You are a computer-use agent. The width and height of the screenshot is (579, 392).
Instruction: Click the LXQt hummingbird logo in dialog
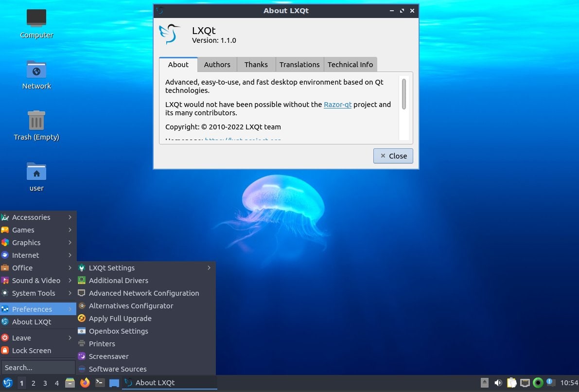pyautogui.click(x=170, y=35)
